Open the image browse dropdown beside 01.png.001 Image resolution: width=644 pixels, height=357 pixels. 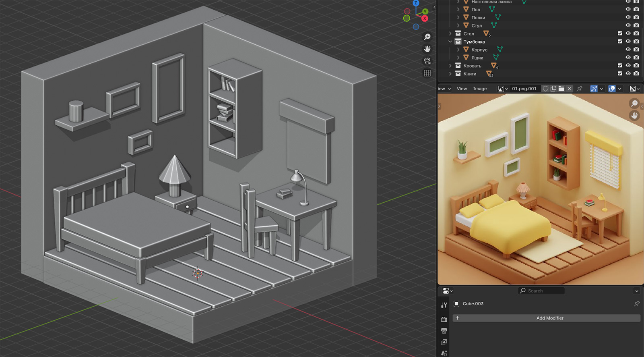503,89
